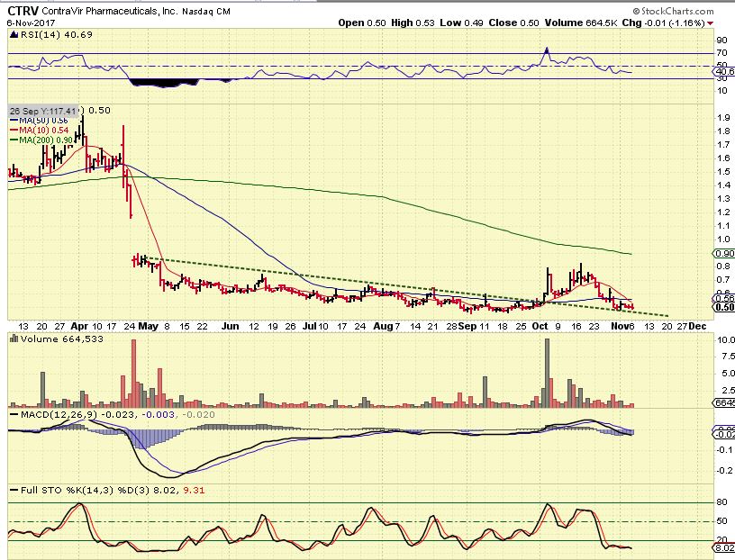Click the 8.02 stochastic value tag
The image size is (735, 560).
[x=724, y=547]
